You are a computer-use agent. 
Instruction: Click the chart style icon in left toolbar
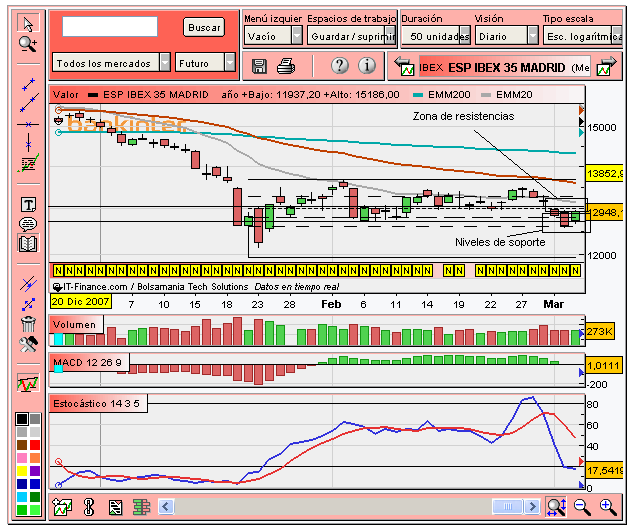[x=28, y=382]
